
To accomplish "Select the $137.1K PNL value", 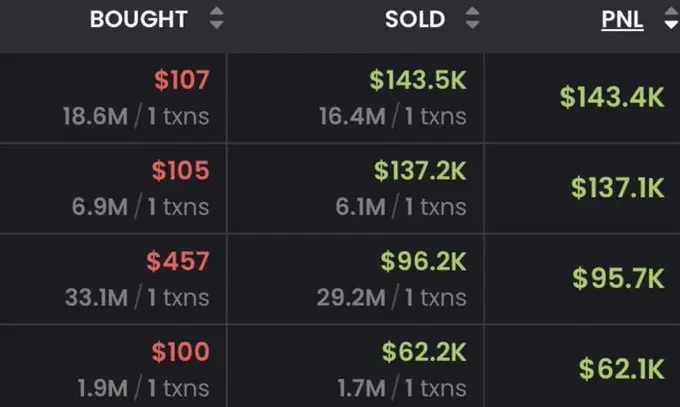I will click(x=617, y=187).
